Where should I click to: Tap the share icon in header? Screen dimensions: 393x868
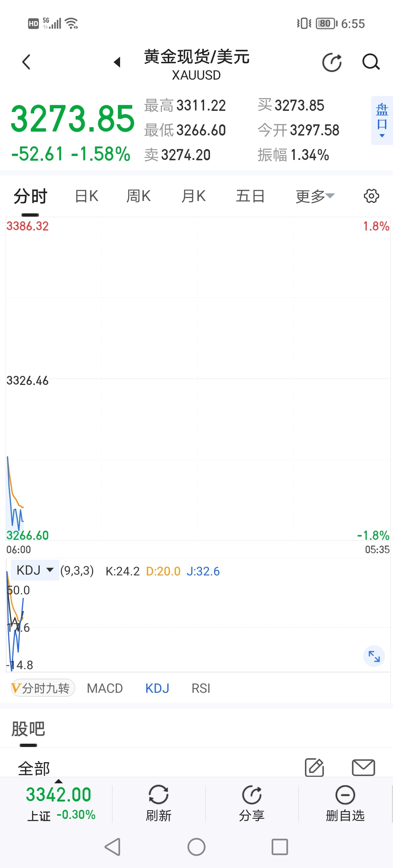(332, 62)
